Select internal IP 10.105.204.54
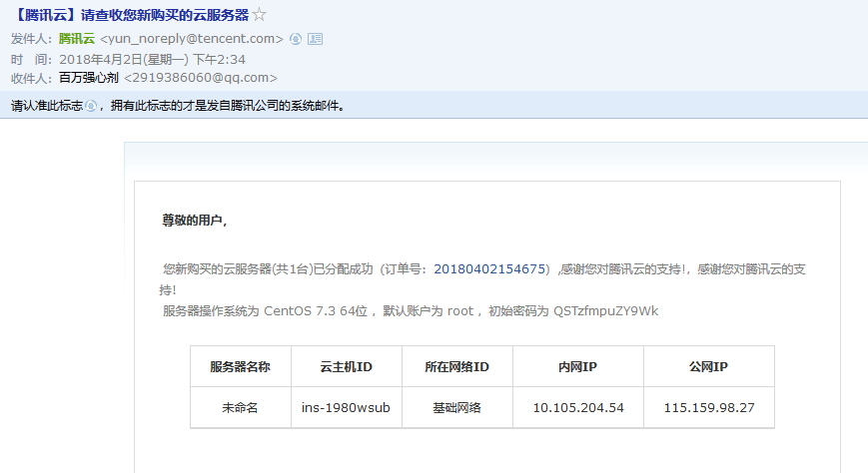The image size is (868, 473). (578, 408)
